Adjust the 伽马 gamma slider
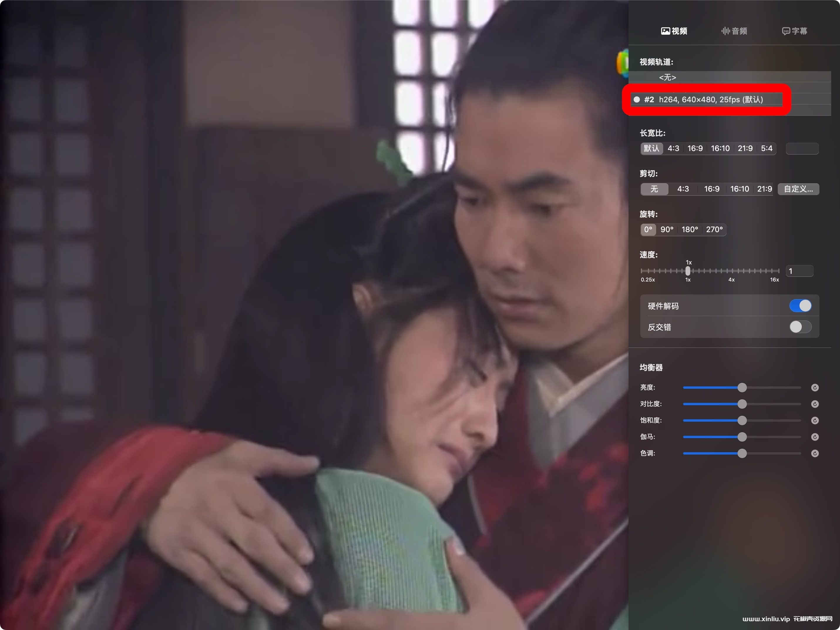 pyautogui.click(x=742, y=437)
